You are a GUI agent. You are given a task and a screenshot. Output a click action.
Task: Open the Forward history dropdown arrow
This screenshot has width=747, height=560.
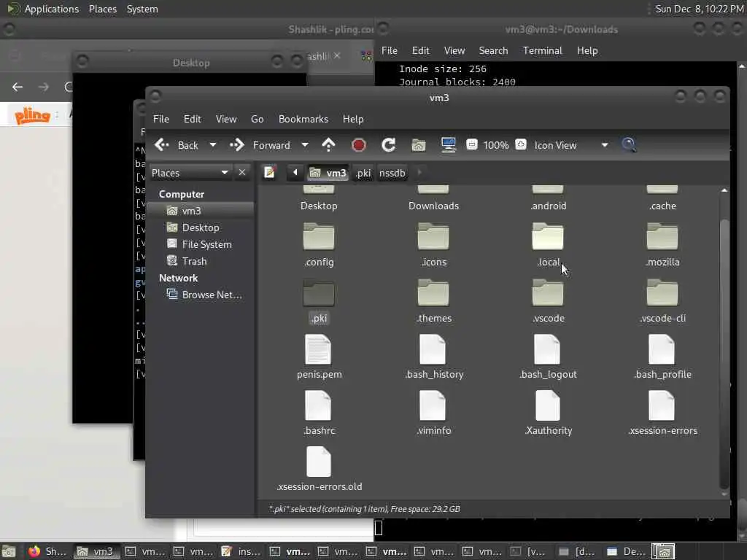pyautogui.click(x=305, y=145)
